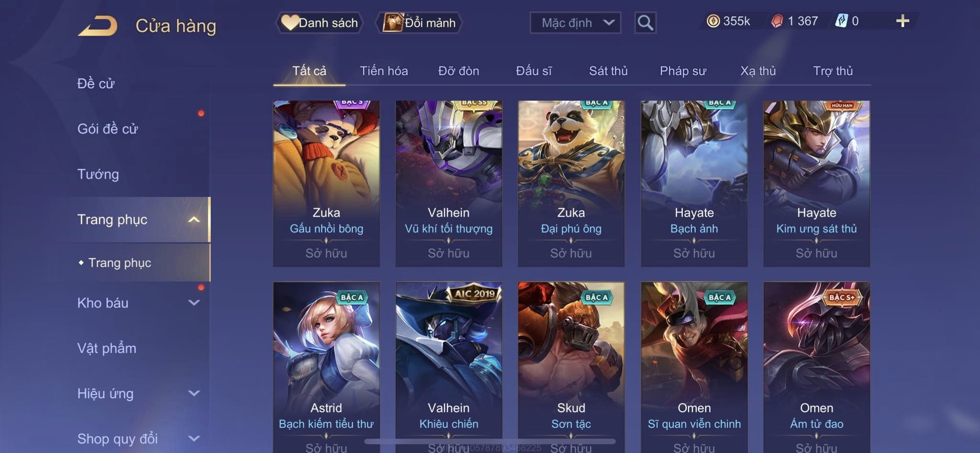Click the heart icon on Danh sách
The image size is (980, 453).
290,23
